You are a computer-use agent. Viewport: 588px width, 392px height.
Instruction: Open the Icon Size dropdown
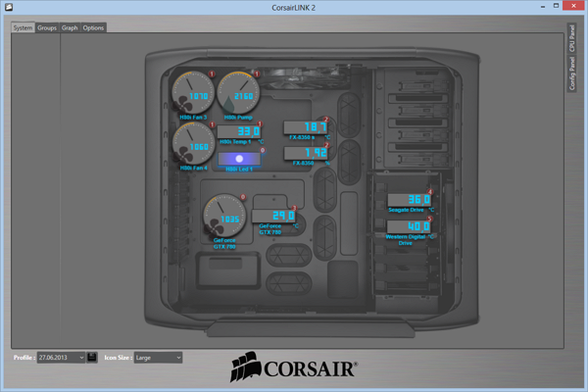point(158,358)
